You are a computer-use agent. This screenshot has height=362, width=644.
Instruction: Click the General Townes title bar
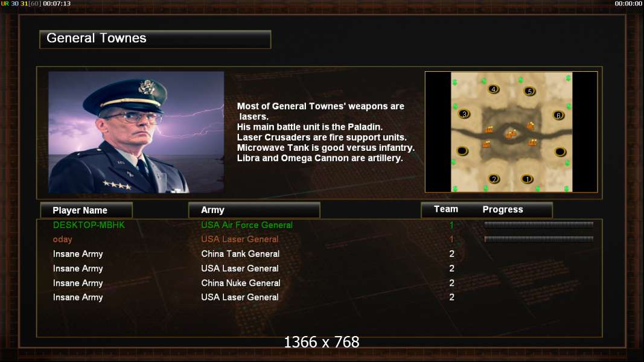click(x=155, y=39)
